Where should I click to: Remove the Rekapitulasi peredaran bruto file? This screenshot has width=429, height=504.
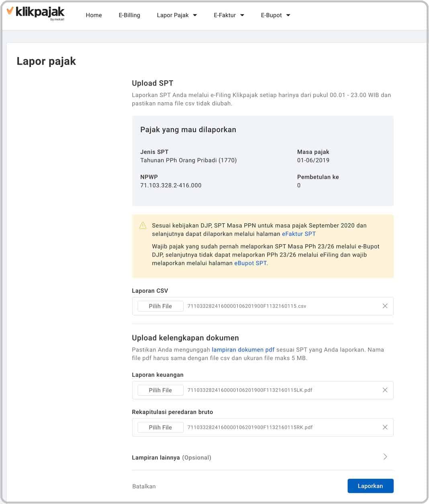coord(385,427)
